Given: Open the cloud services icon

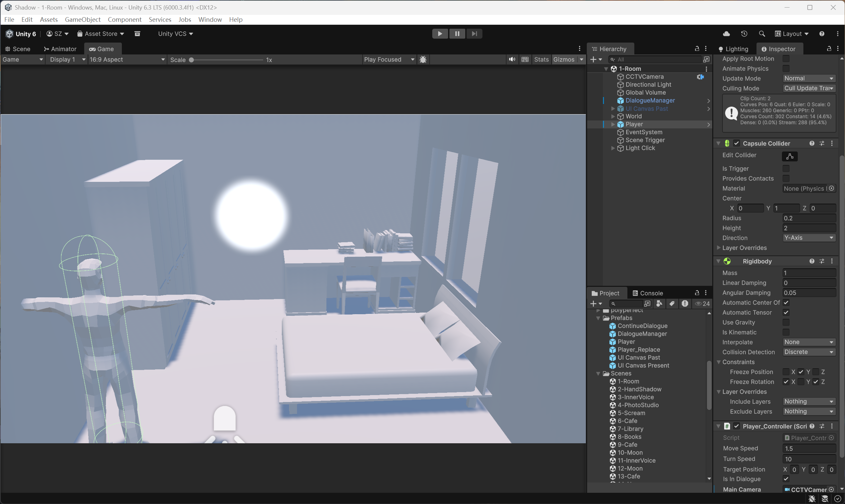Looking at the screenshot, I should [726, 34].
